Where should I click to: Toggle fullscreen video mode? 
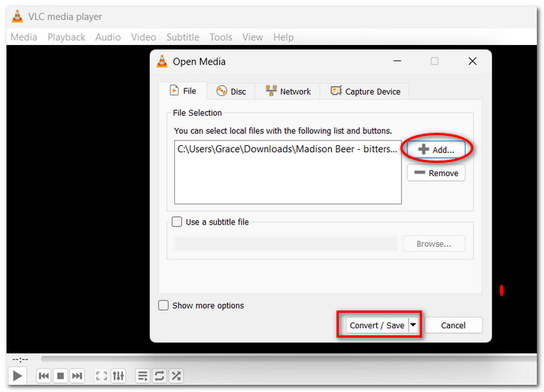101,376
